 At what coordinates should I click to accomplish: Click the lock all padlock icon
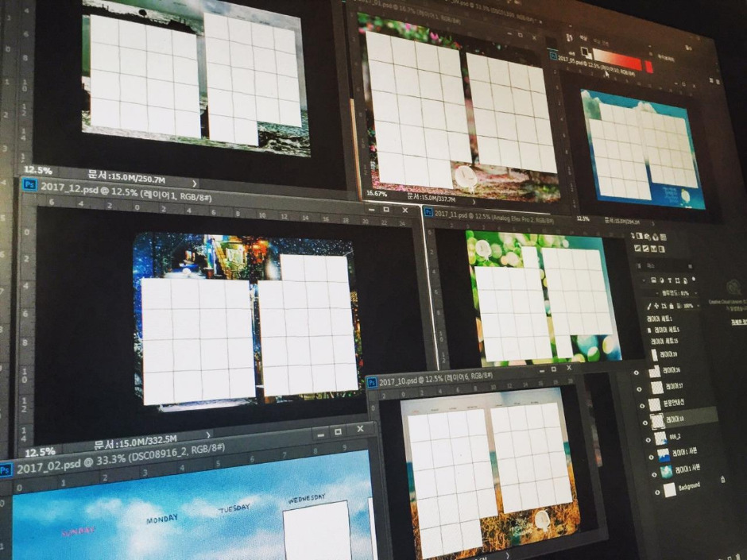point(672,306)
